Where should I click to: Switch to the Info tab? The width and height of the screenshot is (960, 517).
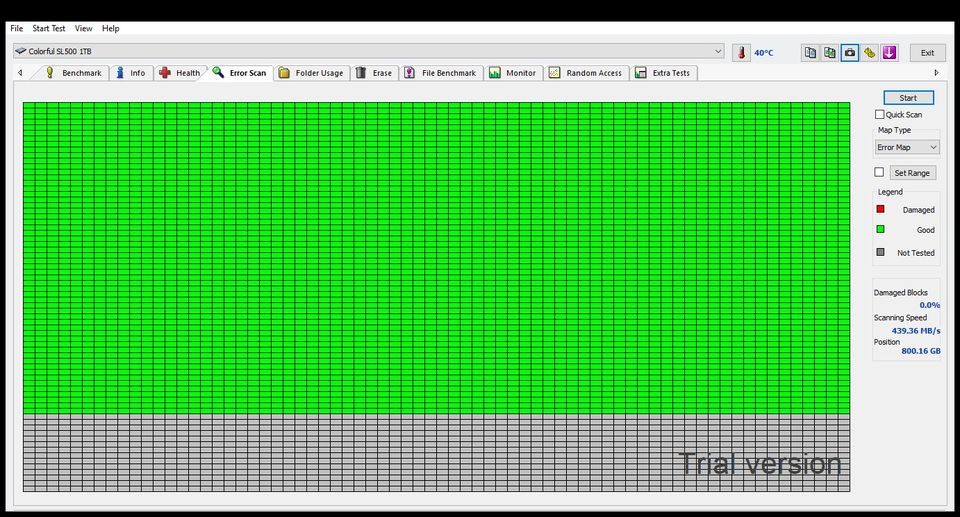(x=131, y=73)
